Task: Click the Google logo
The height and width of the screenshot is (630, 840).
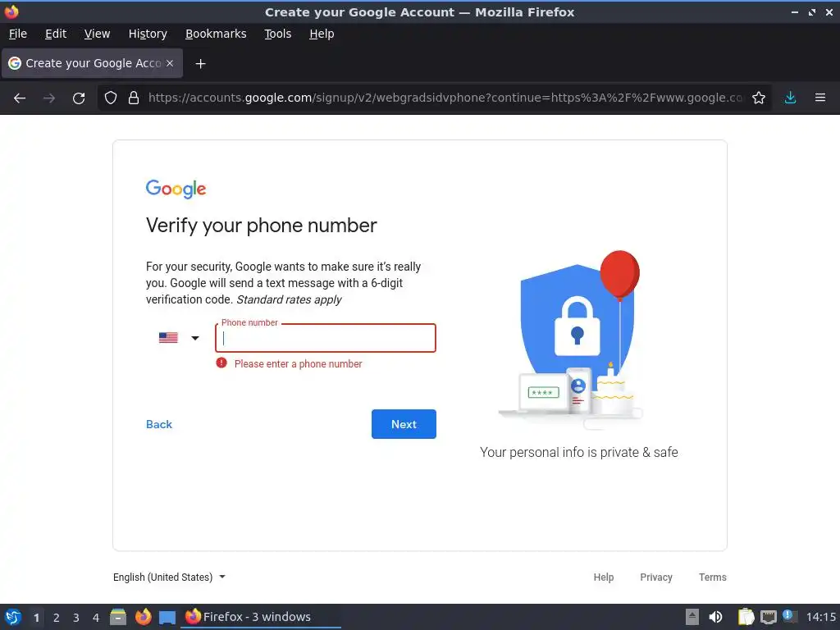Action: [x=176, y=189]
